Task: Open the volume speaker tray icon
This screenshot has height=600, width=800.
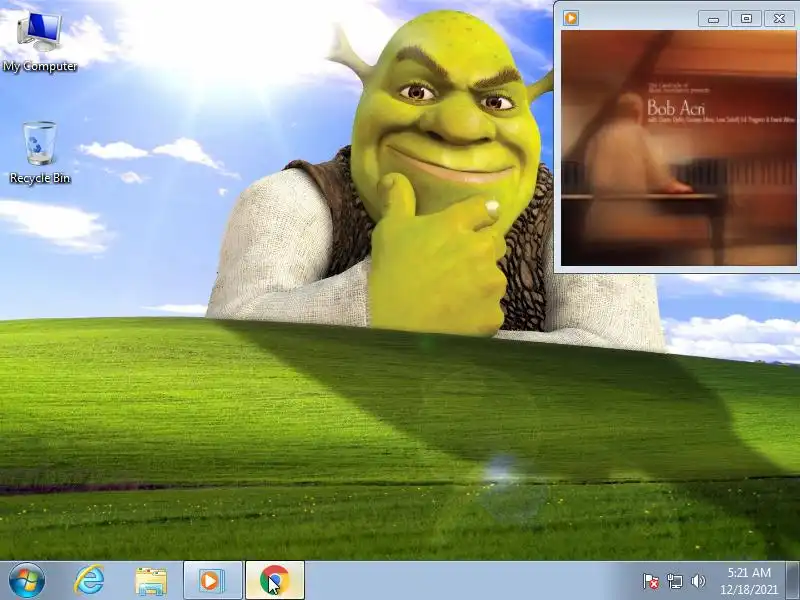Action: click(x=698, y=581)
